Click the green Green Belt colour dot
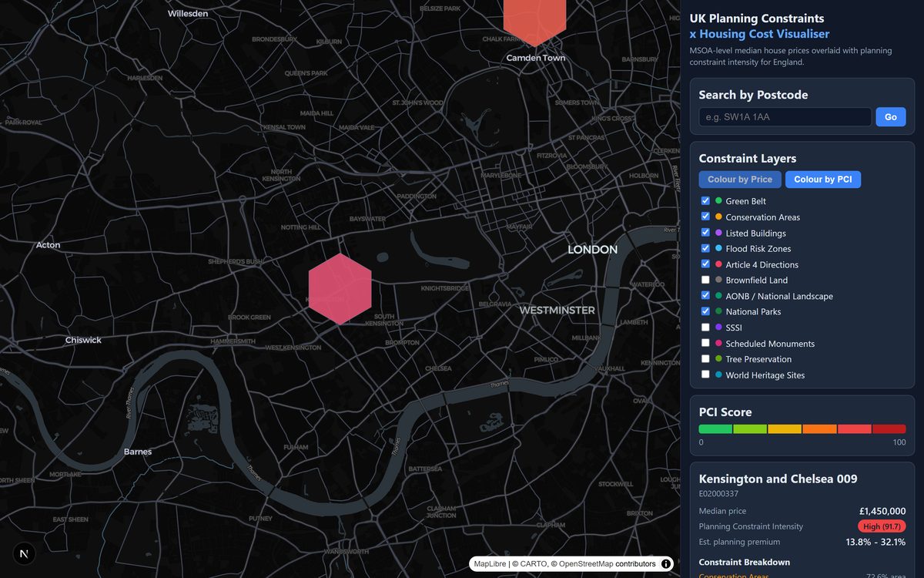The width and height of the screenshot is (924, 578). (x=718, y=200)
